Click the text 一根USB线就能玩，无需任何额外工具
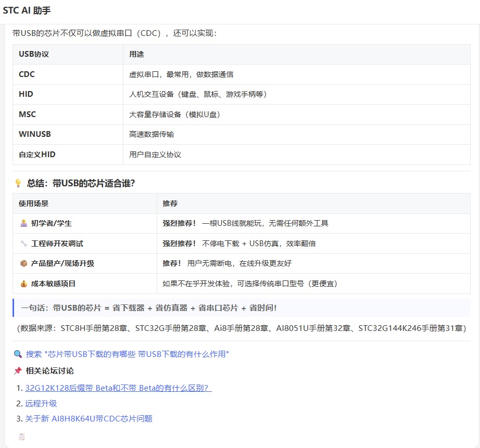480x448 pixels. pos(265,223)
